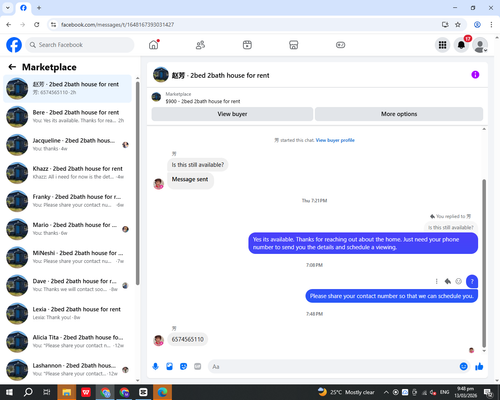Open more actions for the '?' message
Screen dimensions: 500x400
pyautogui.click(x=436, y=281)
